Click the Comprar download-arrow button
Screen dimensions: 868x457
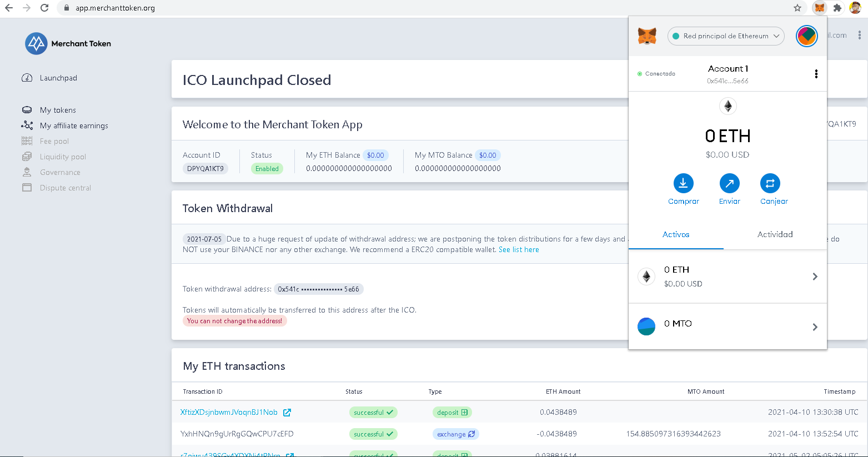(x=683, y=183)
